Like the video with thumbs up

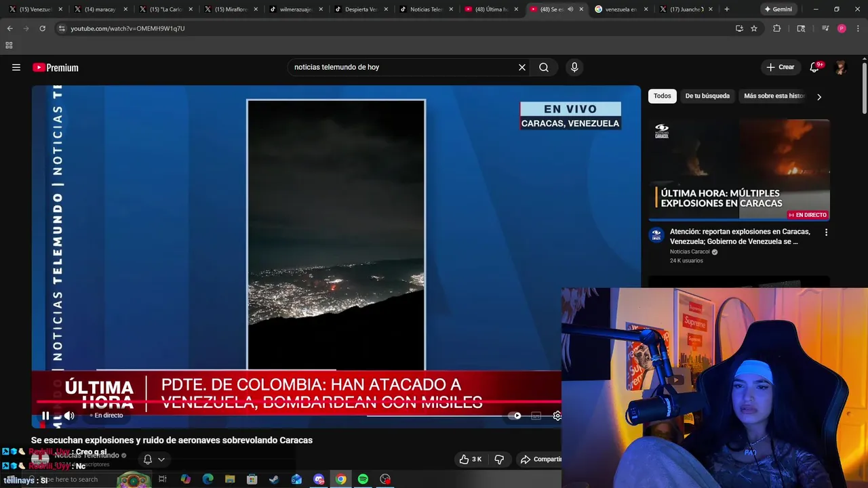[x=471, y=459]
